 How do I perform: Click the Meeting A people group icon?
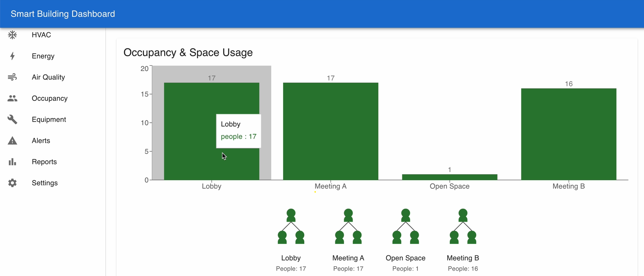click(x=348, y=227)
